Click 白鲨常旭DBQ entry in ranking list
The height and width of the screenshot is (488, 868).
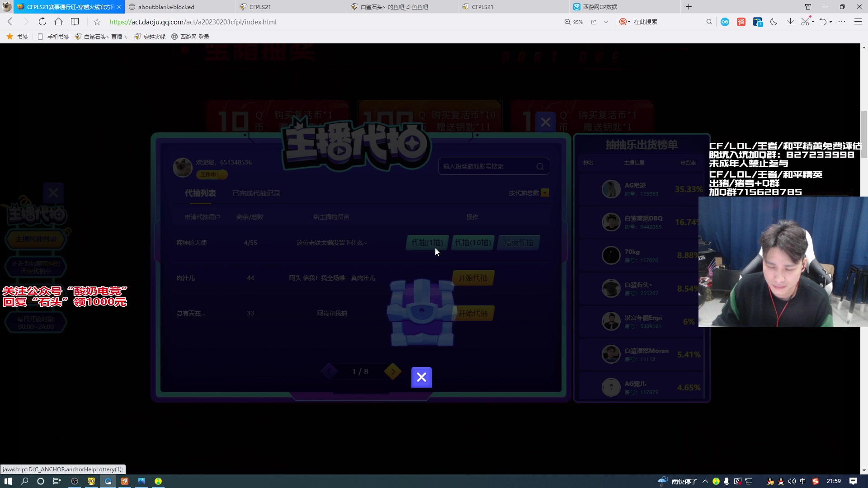641,222
